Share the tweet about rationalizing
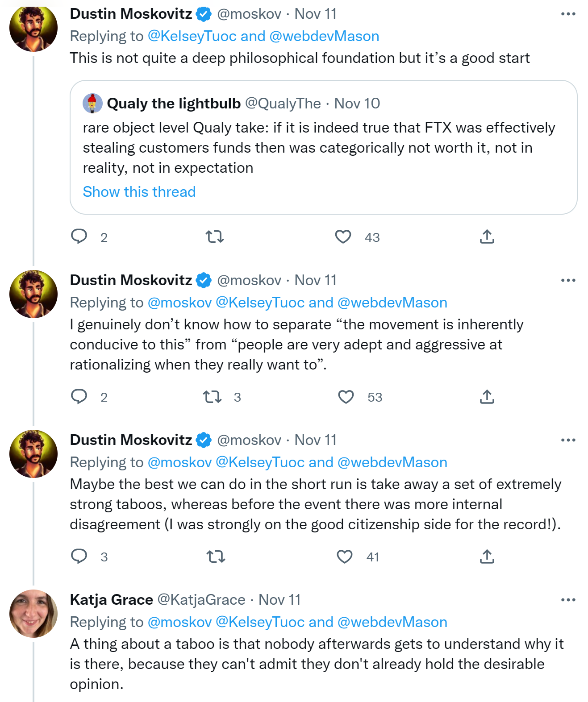The image size is (588, 702). [487, 397]
